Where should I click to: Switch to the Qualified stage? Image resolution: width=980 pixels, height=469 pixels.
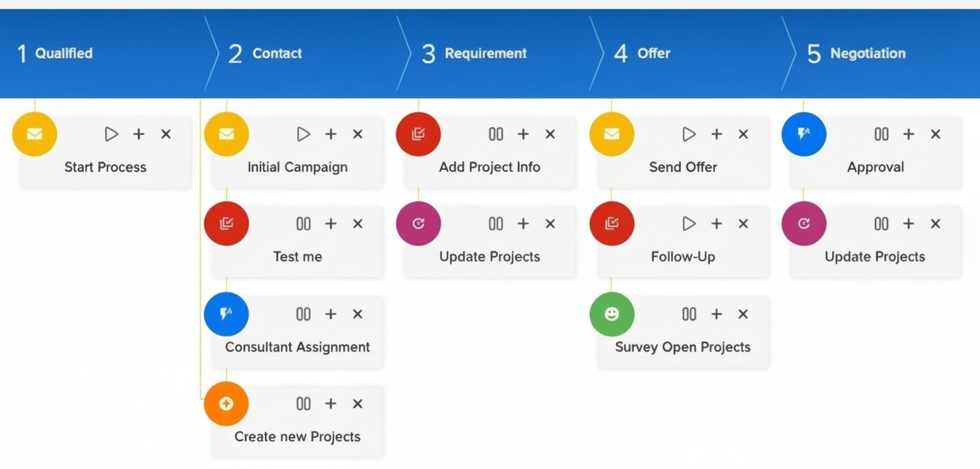(65, 53)
